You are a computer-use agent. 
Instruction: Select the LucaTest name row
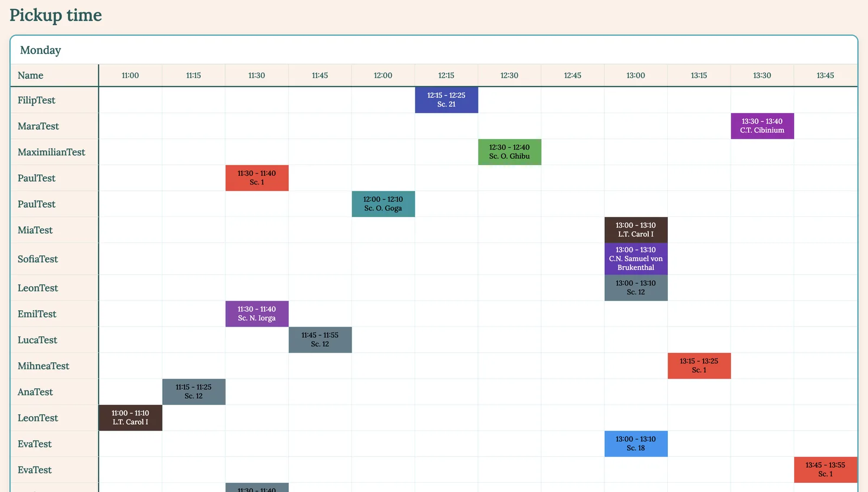point(54,340)
